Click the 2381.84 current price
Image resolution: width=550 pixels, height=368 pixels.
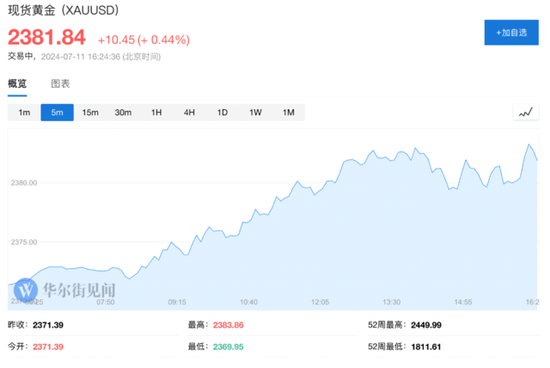[x=47, y=37]
